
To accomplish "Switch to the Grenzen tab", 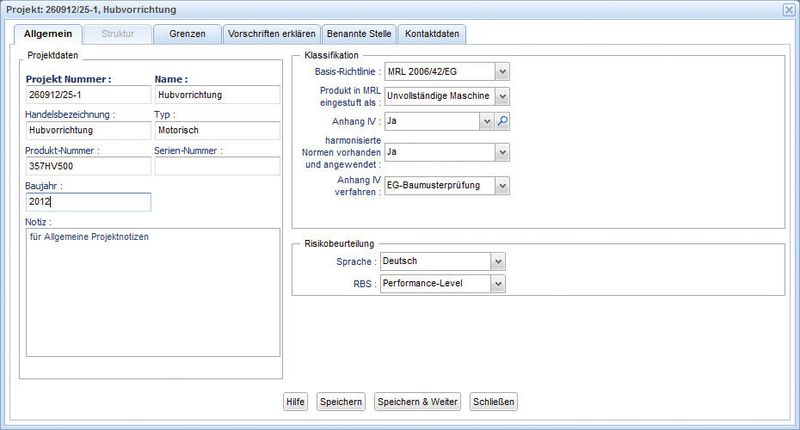I will point(187,34).
